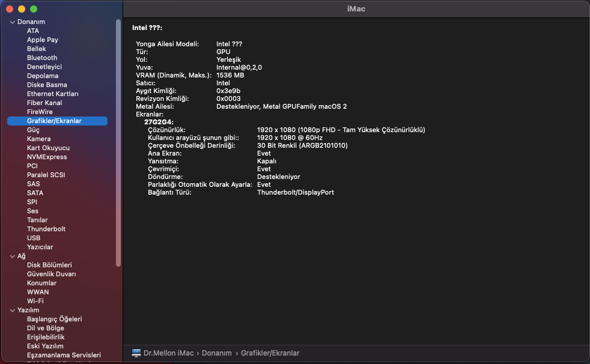The height and width of the screenshot is (364, 590).
Task: Click Grafikler/Ekranlar in the path bar
Action: click(270, 353)
